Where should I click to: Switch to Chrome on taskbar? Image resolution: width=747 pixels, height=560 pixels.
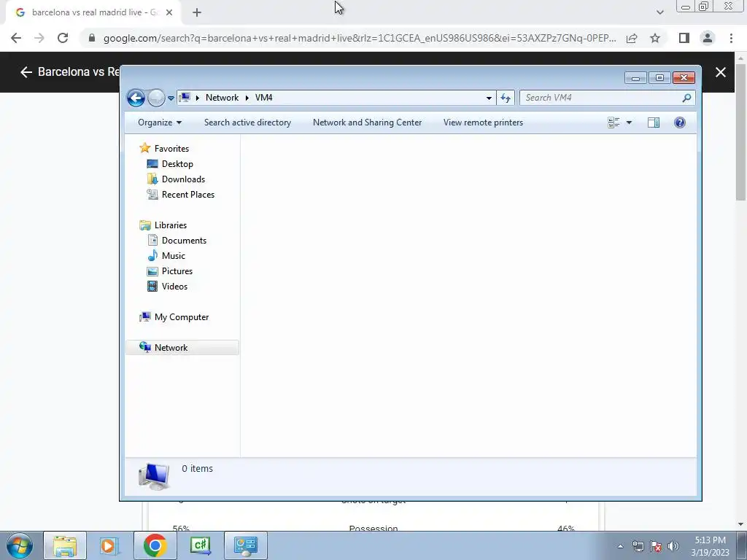coord(155,545)
